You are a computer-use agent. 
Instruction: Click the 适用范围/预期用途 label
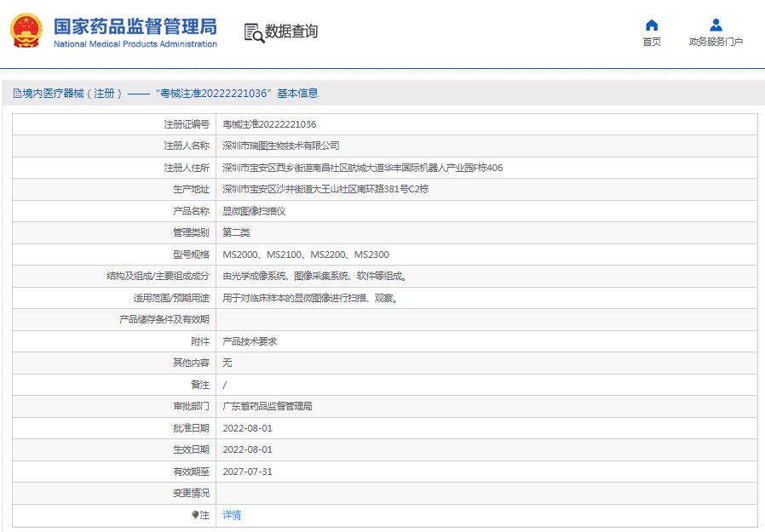click(x=171, y=298)
